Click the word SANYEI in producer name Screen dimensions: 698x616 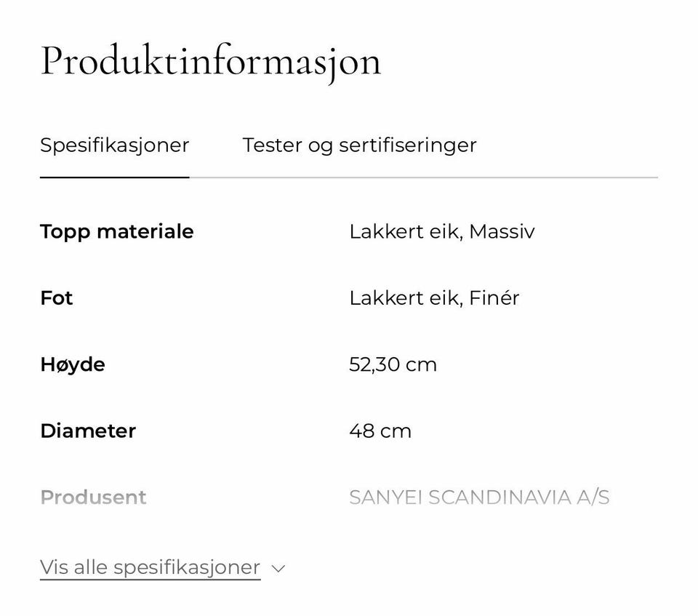coord(385,497)
